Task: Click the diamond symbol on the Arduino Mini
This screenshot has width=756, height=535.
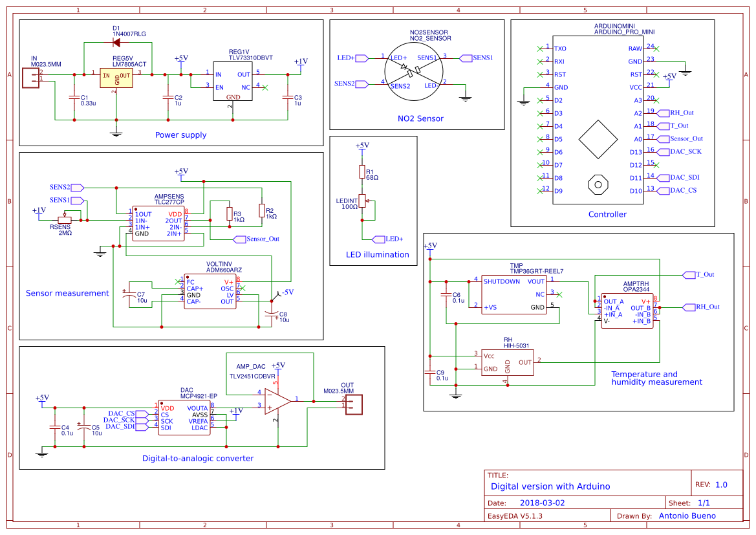Action: coord(598,139)
